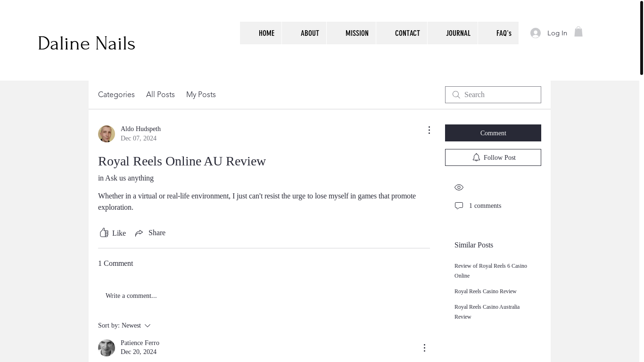Click the Royal Reels Online AU Review title
The height and width of the screenshot is (362, 644).
tap(182, 161)
